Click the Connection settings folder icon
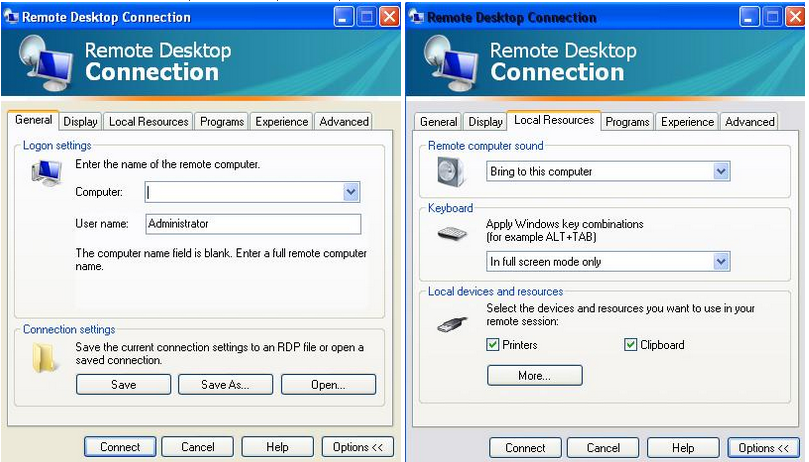 click(44, 358)
